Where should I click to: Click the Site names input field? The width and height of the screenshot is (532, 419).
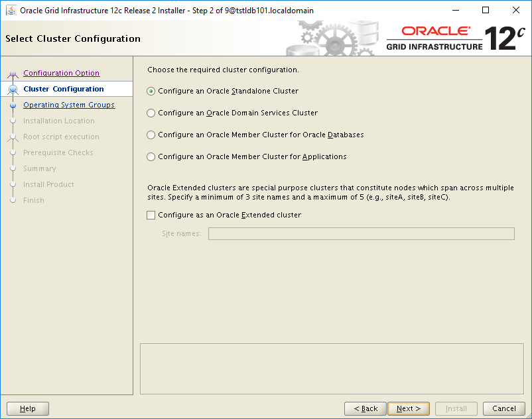point(361,233)
